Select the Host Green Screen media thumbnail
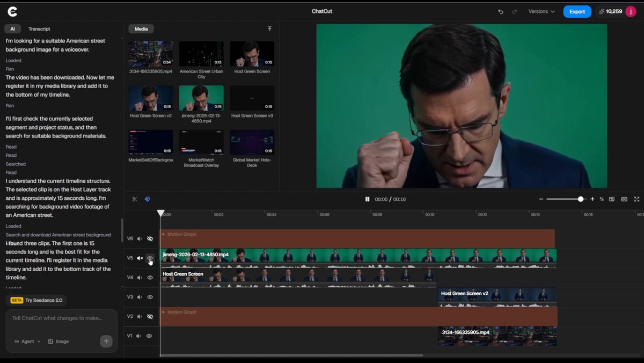The image size is (644, 363). 252,54
